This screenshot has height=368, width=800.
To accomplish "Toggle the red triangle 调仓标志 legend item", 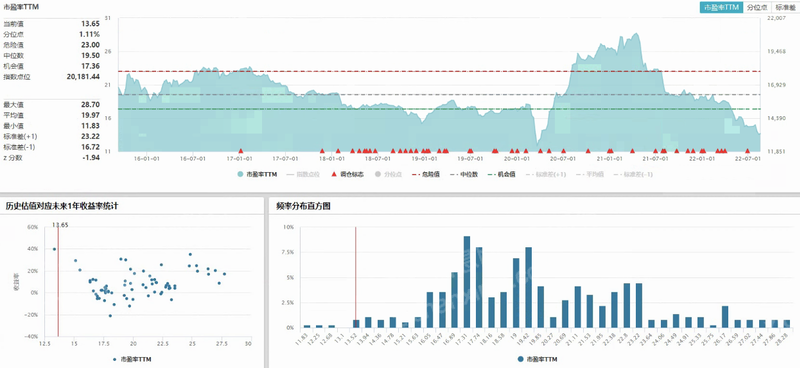I will point(348,174).
